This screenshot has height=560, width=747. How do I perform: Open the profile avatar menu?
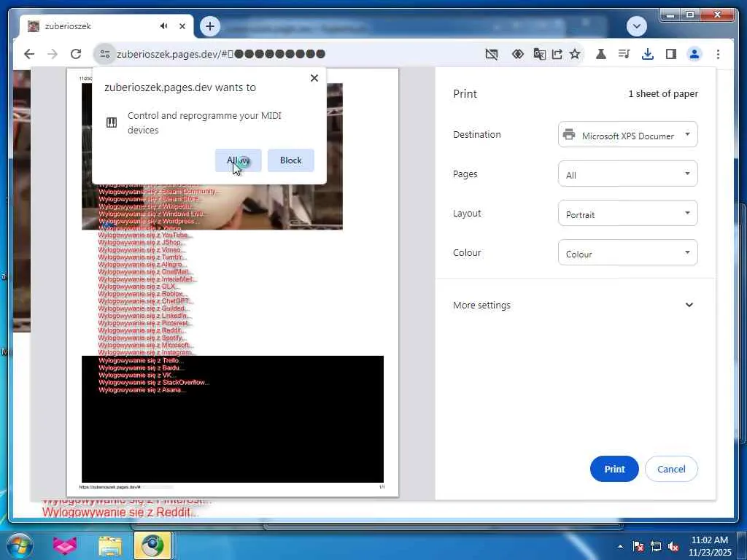click(x=694, y=54)
